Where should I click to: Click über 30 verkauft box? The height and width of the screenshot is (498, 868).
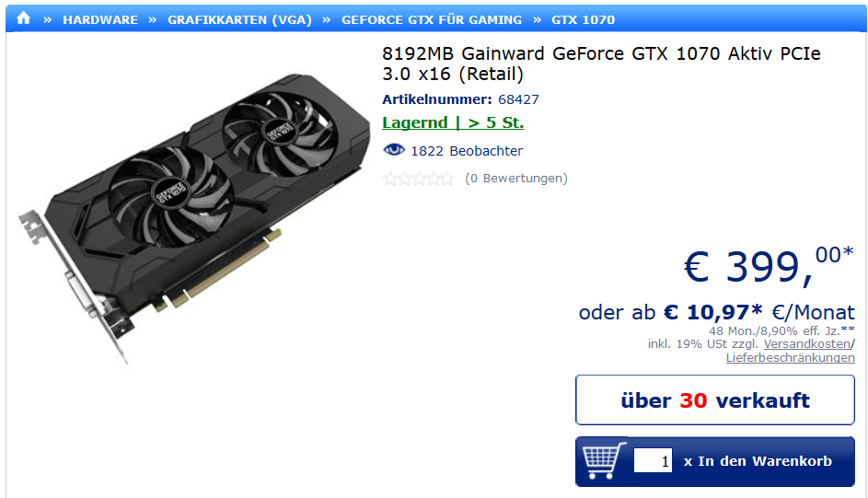[715, 400]
